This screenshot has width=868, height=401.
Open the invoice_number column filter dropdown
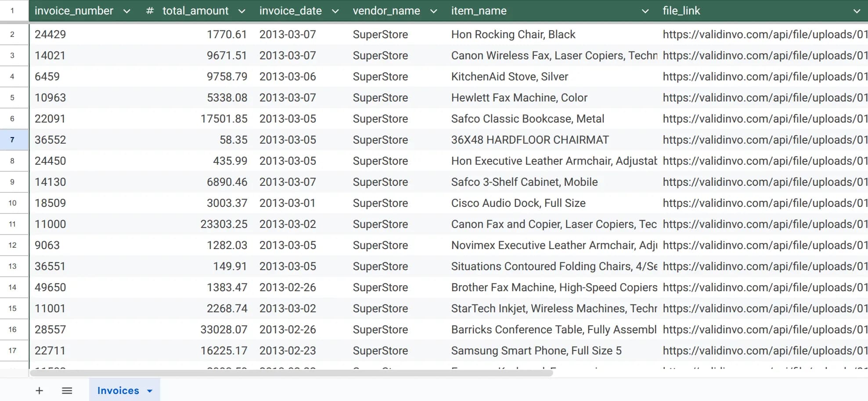tap(127, 11)
